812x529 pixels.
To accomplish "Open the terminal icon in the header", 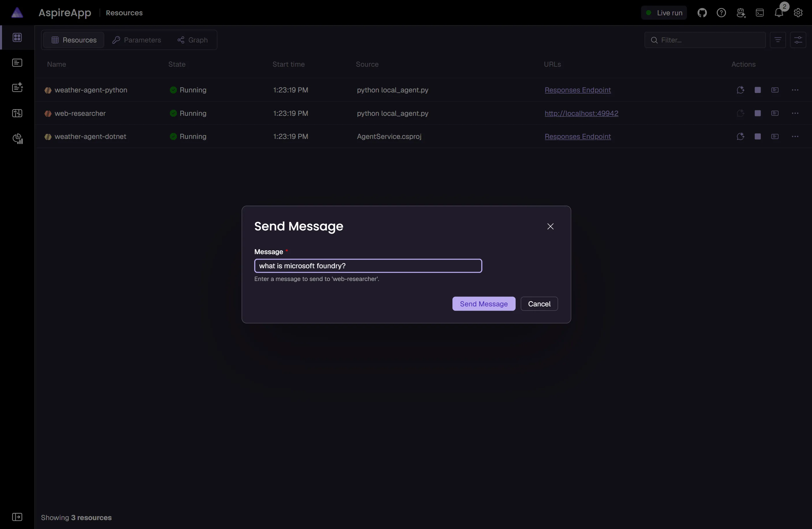I will (x=759, y=13).
